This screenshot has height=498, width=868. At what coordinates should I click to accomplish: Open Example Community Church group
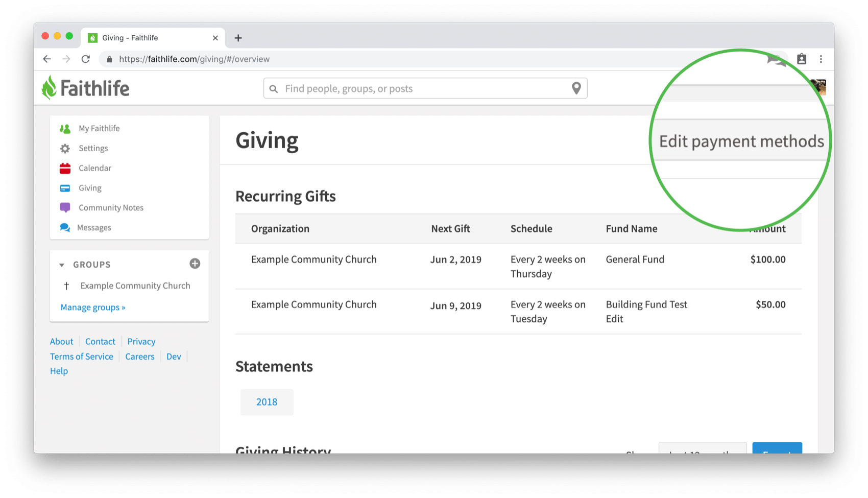point(135,286)
